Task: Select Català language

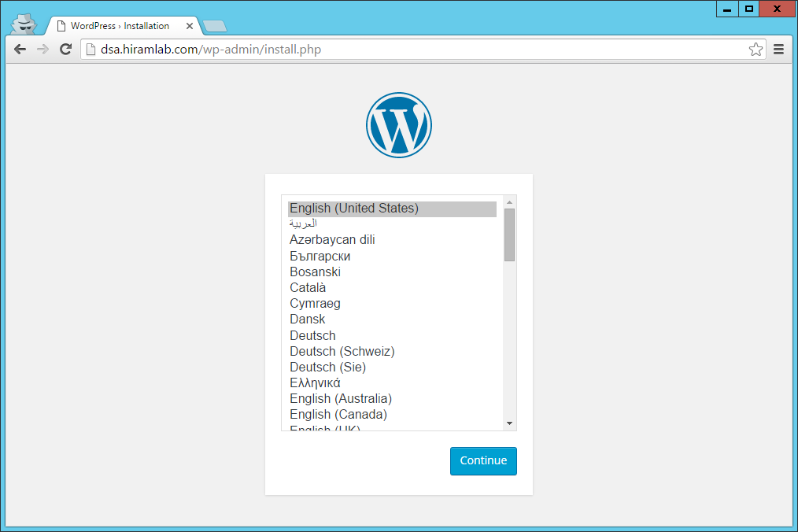Action: 393,287
